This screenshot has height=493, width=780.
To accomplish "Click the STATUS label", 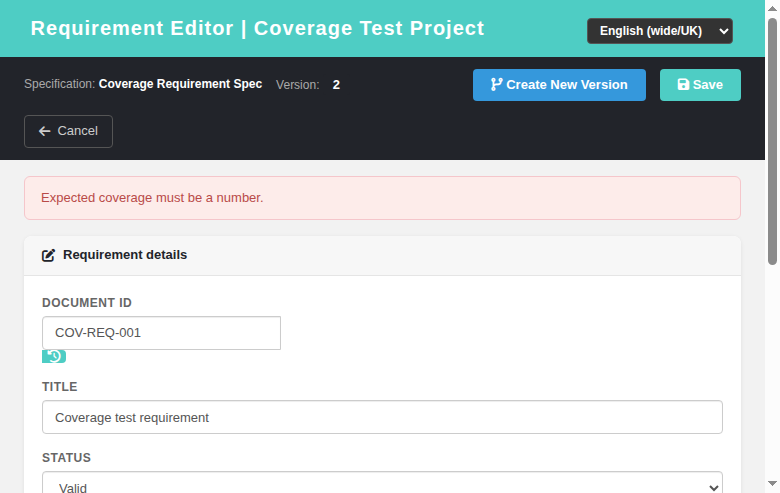I will [x=67, y=458].
